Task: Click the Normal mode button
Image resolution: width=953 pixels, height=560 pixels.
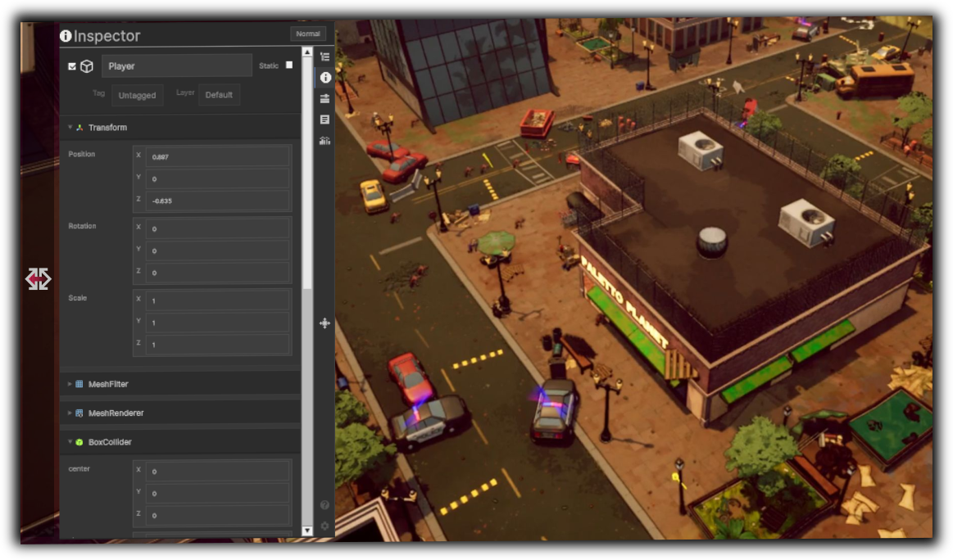Action: [x=308, y=34]
